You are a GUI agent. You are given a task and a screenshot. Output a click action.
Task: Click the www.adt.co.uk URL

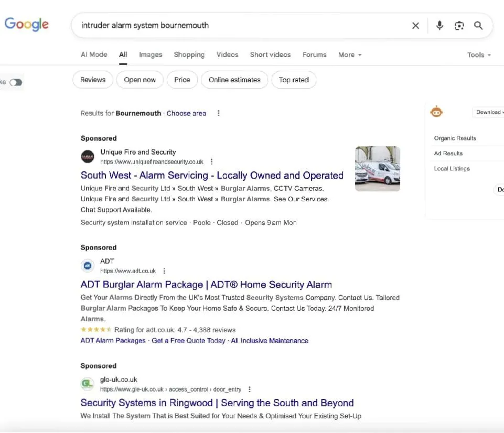coord(128,271)
